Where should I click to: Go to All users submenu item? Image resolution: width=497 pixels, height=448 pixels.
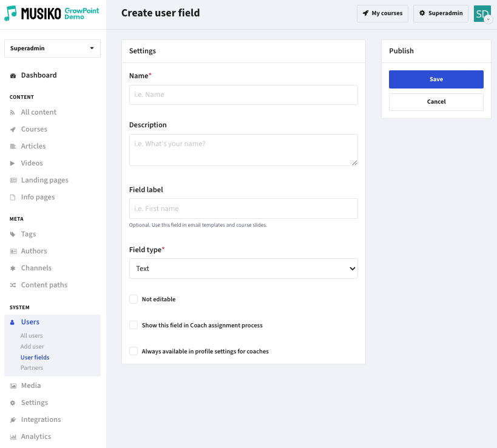[32, 336]
